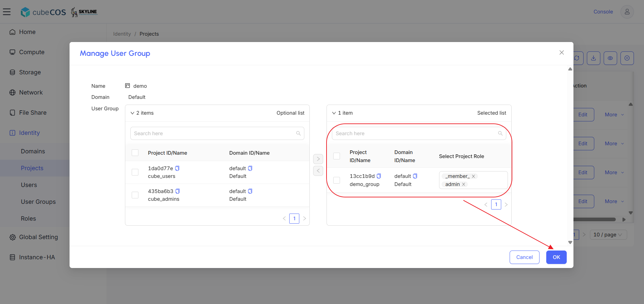
Task: Open the Select Project Role selector
Action: click(473, 180)
